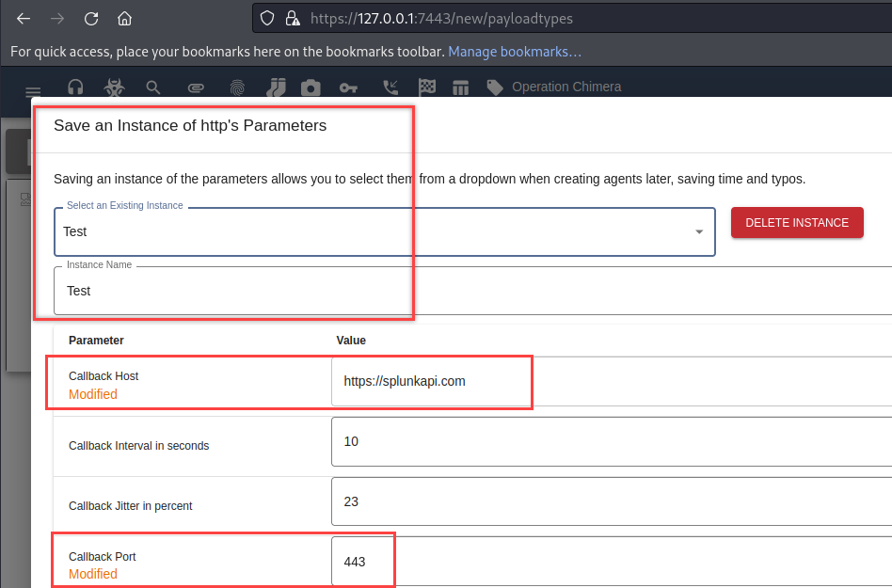Reload the page with browser refresh button
The width and height of the screenshot is (892, 588).
[91, 18]
